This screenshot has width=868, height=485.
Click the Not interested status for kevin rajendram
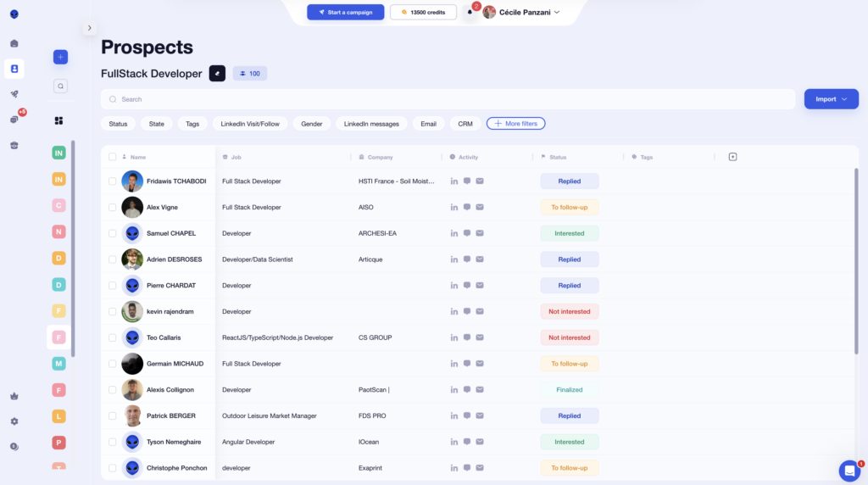pyautogui.click(x=569, y=312)
